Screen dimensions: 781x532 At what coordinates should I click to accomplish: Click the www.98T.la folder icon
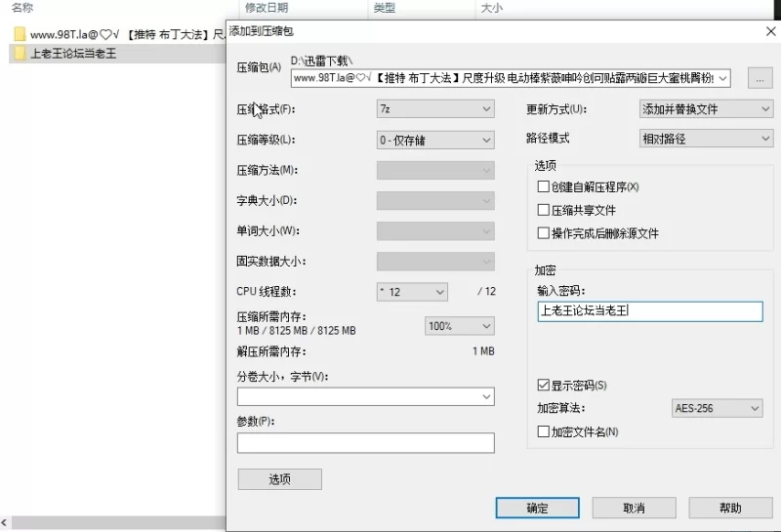20,34
